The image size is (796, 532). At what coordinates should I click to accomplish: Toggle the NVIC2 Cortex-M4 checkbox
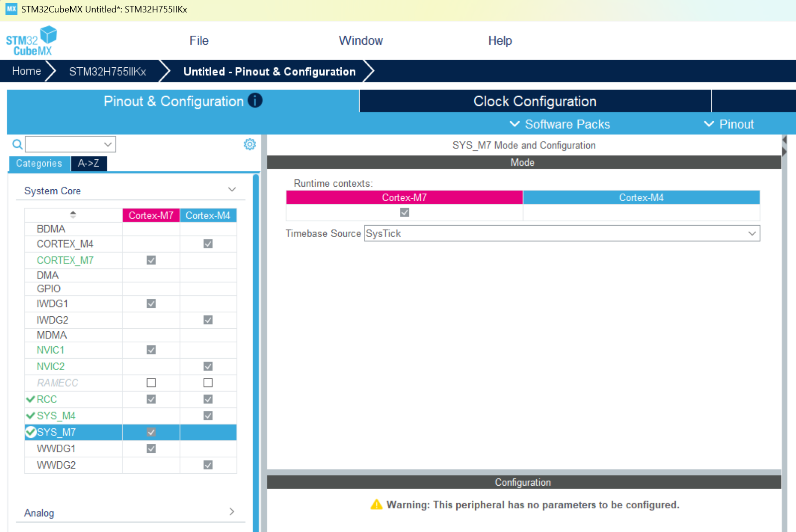pyautogui.click(x=208, y=366)
